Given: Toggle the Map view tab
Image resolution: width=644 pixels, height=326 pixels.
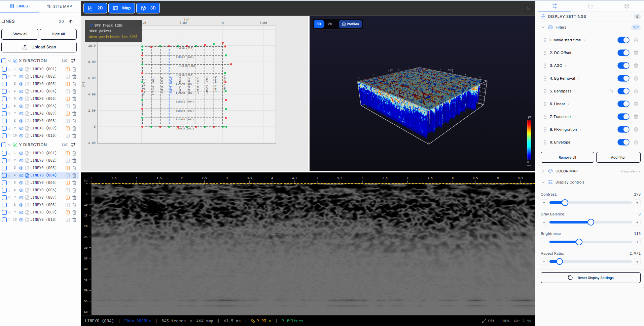Looking at the screenshot, I should tap(122, 8).
